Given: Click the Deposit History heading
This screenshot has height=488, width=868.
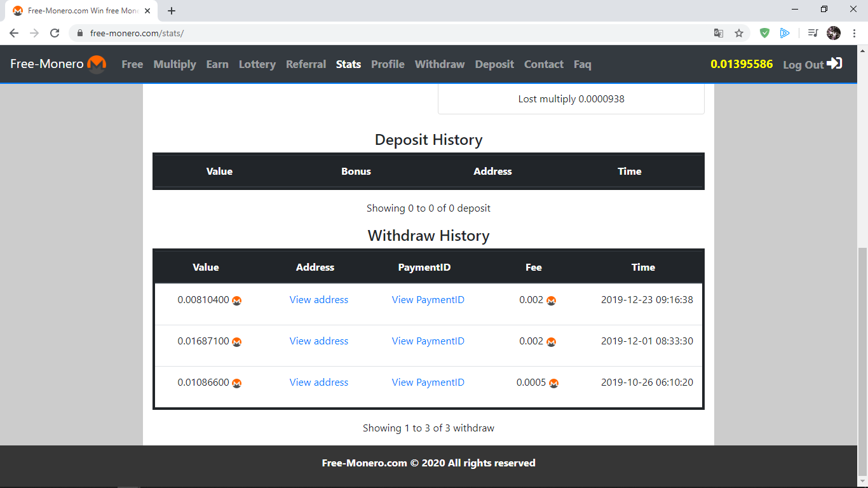Looking at the screenshot, I should (428, 140).
